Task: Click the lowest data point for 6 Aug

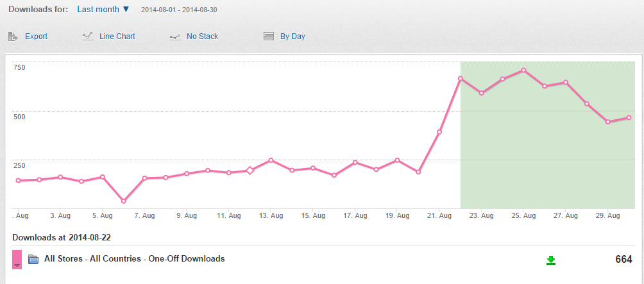Action: tap(124, 201)
